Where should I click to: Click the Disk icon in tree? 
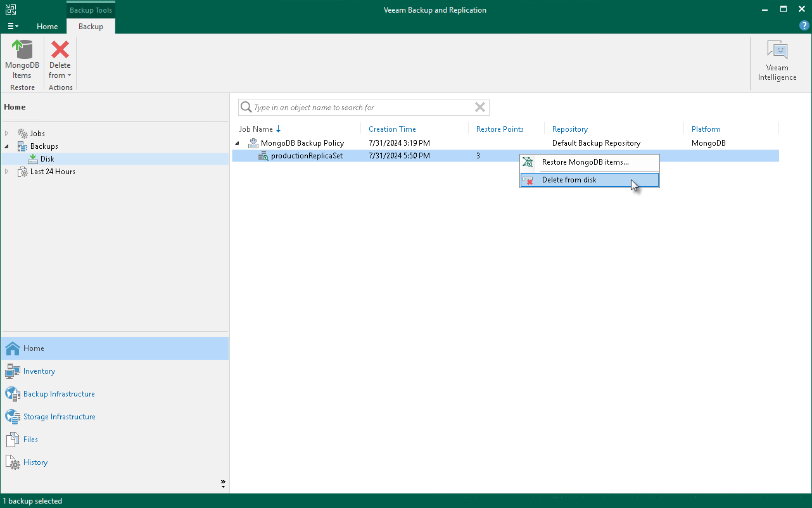[33, 159]
